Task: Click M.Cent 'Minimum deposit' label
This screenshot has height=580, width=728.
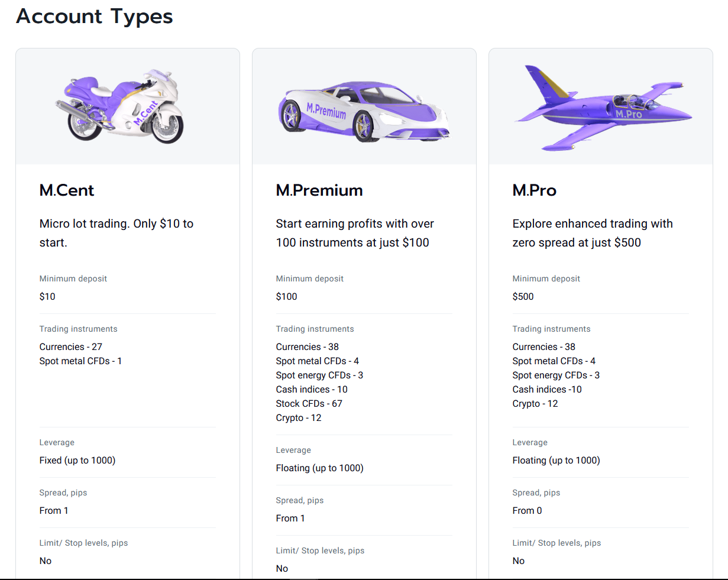Action: click(73, 279)
